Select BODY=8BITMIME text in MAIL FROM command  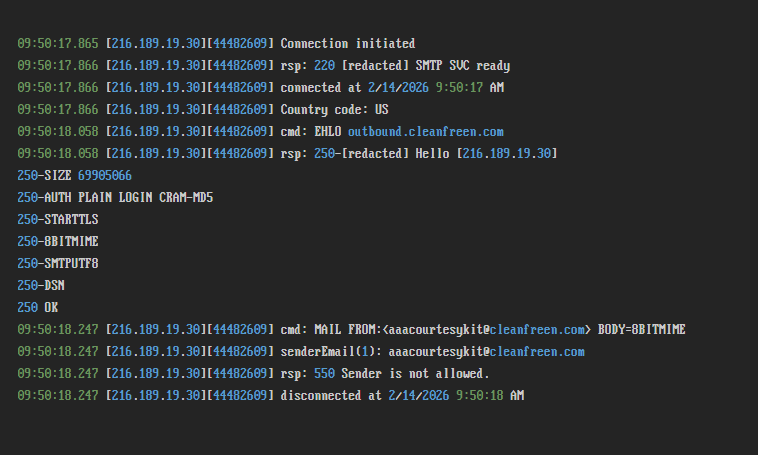click(641, 329)
